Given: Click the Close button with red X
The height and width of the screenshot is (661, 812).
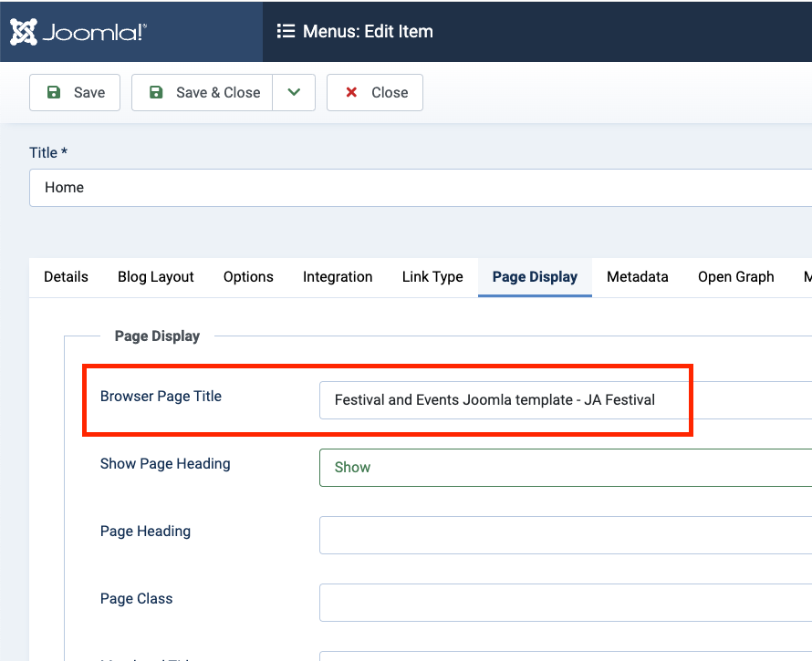Looking at the screenshot, I should pyautogui.click(x=375, y=93).
